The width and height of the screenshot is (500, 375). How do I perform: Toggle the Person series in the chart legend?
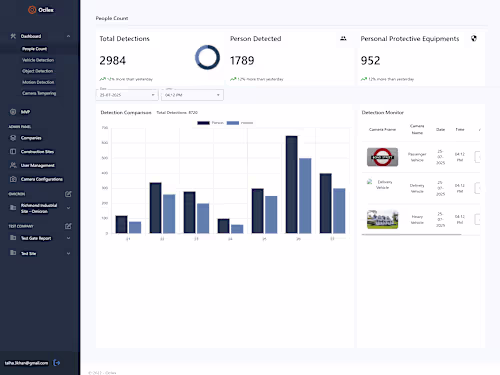coord(210,123)
